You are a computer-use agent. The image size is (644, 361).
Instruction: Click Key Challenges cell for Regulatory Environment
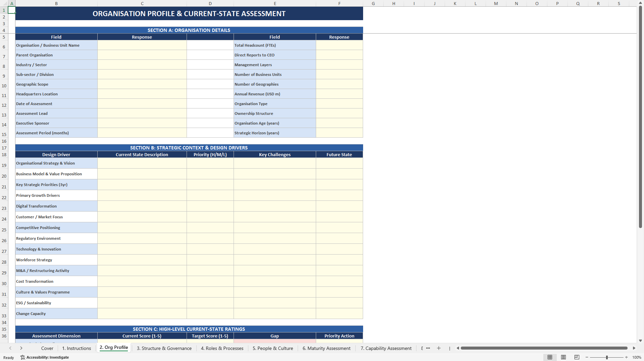point(275,238)
